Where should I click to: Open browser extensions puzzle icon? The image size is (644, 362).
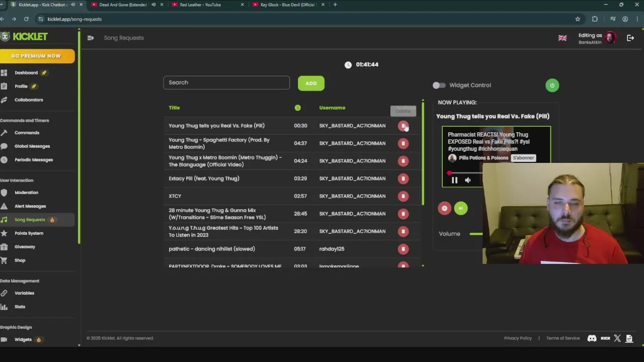tap(595, 19)
